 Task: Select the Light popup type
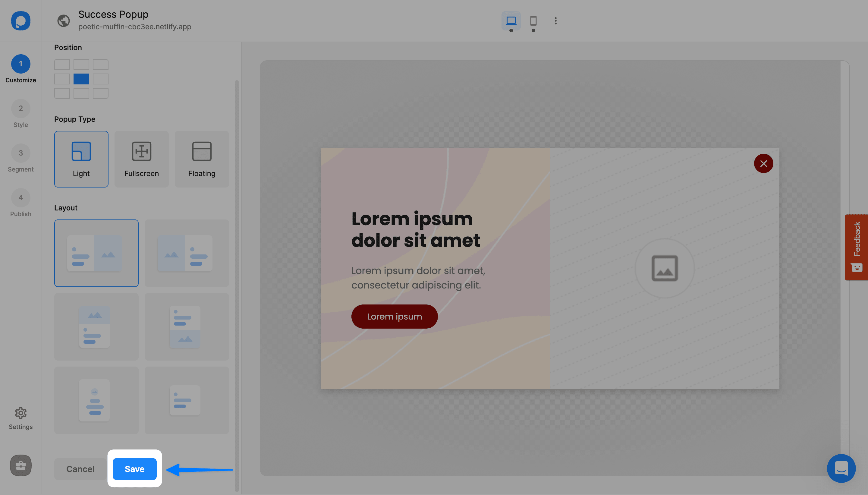click(x=81, y=159)
